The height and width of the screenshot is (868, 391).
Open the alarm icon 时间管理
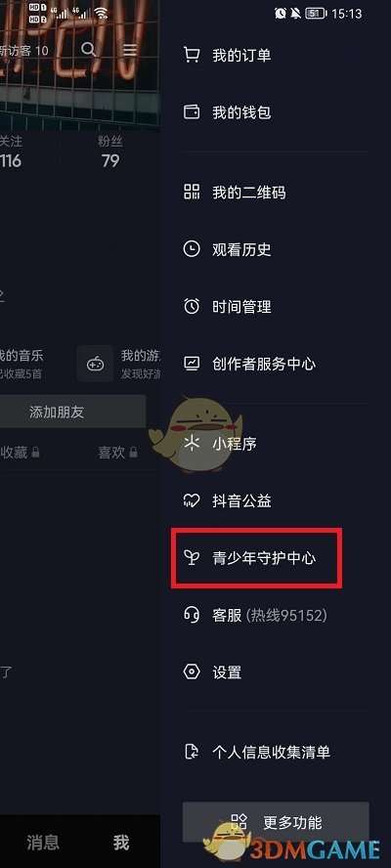click(192, 307)
